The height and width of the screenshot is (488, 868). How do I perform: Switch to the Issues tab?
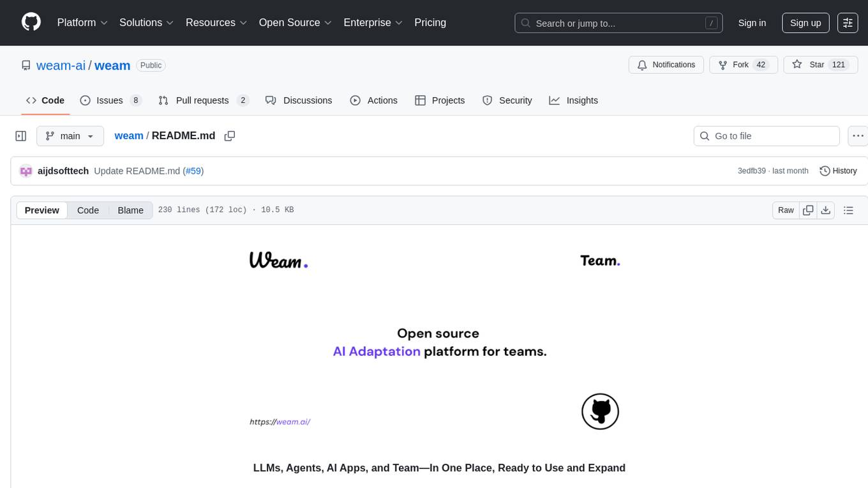pyautogui.click(x=110, y=100)
